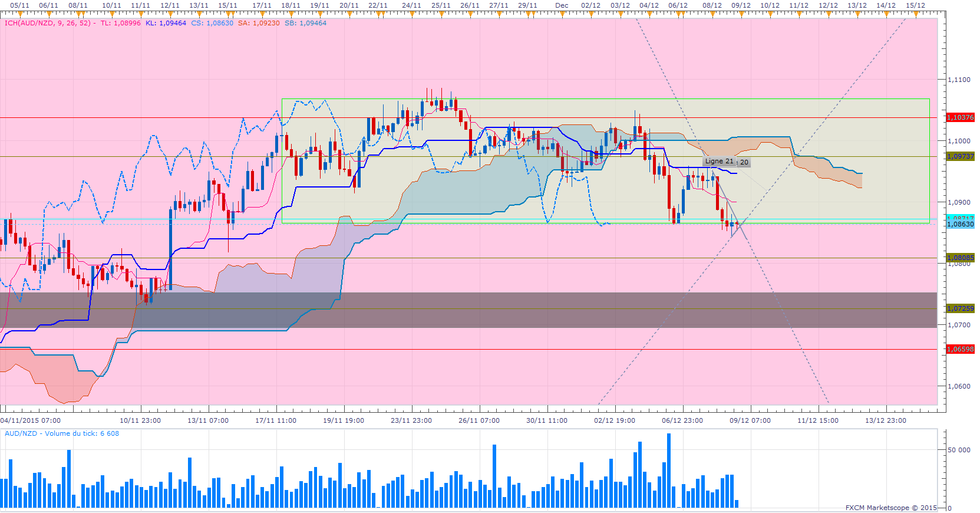This screenshot has width=980, height=513.
Task: Click the olive 1,09737 price level tag
Action: 960,157
